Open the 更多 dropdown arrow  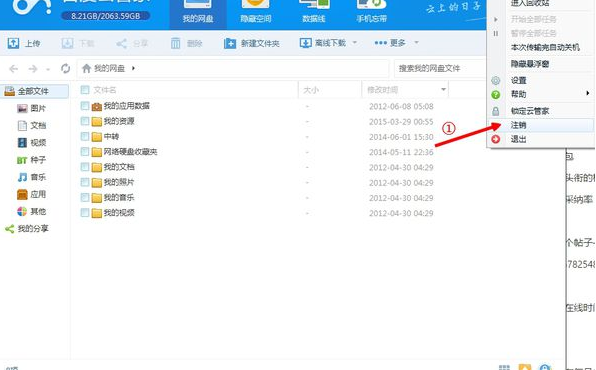416,42
